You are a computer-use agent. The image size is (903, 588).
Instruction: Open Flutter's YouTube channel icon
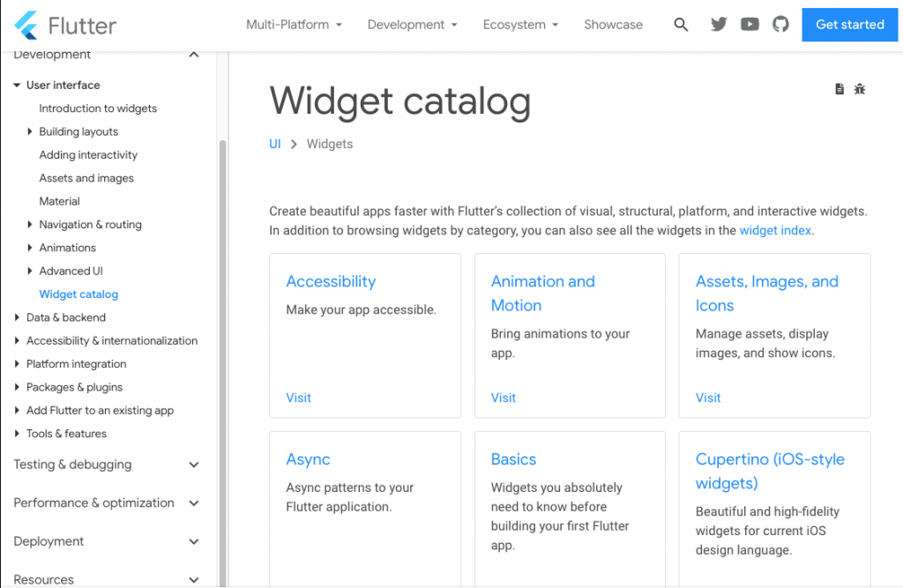(750, 25)
